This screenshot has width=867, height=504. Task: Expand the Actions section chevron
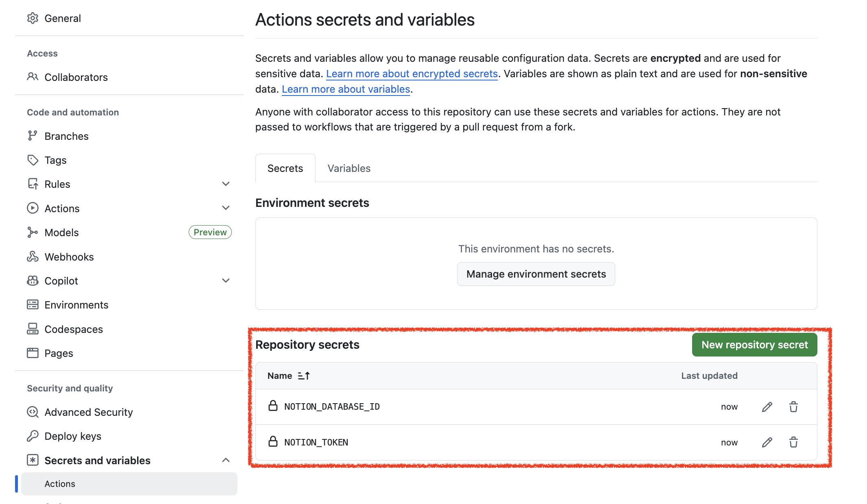[x=226, y=208]
